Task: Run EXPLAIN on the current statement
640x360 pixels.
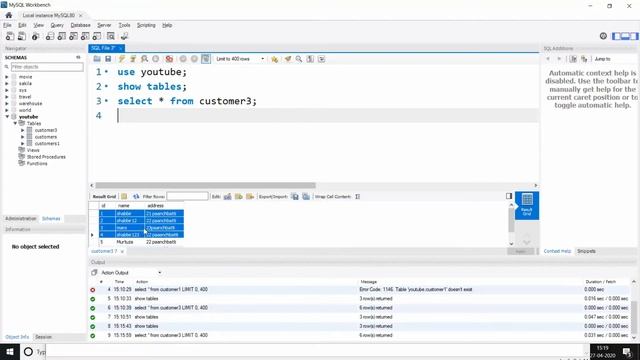Action: [x=144, y=59]
